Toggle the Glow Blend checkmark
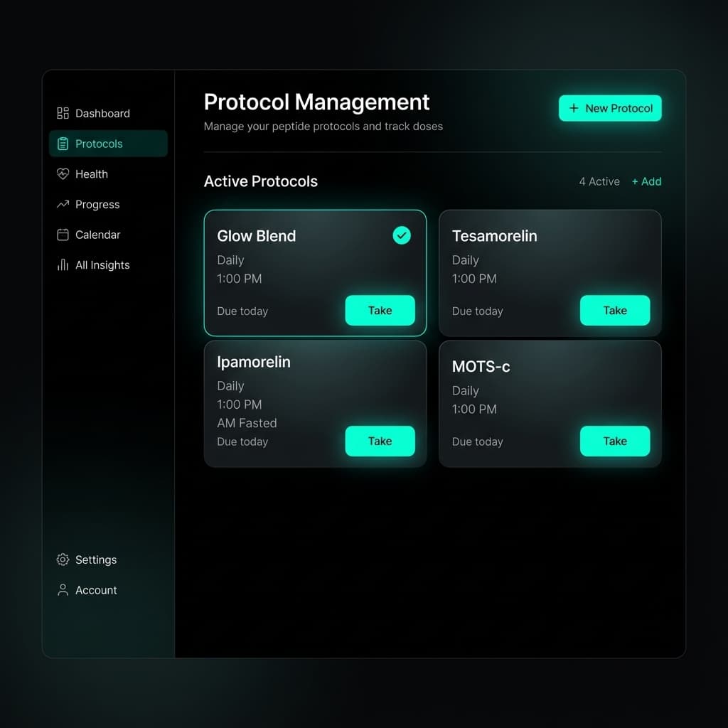This screenshot has height=728, width=728. [402, 235]
